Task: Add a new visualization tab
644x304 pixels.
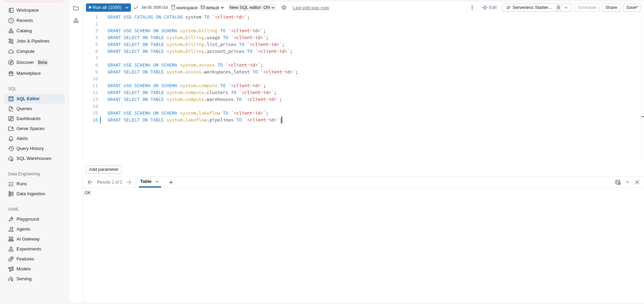Action: pos(171,182)
